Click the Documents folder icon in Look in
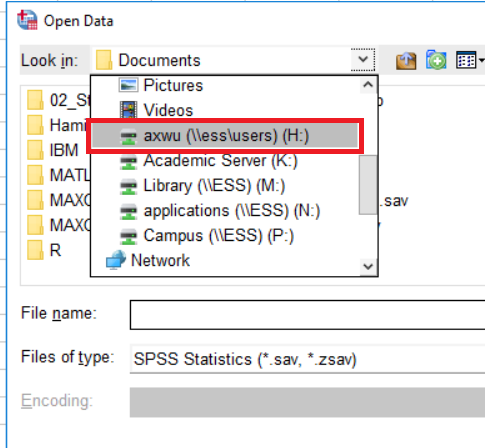Viewport: 485px width, 448px height. click(104, 60)
